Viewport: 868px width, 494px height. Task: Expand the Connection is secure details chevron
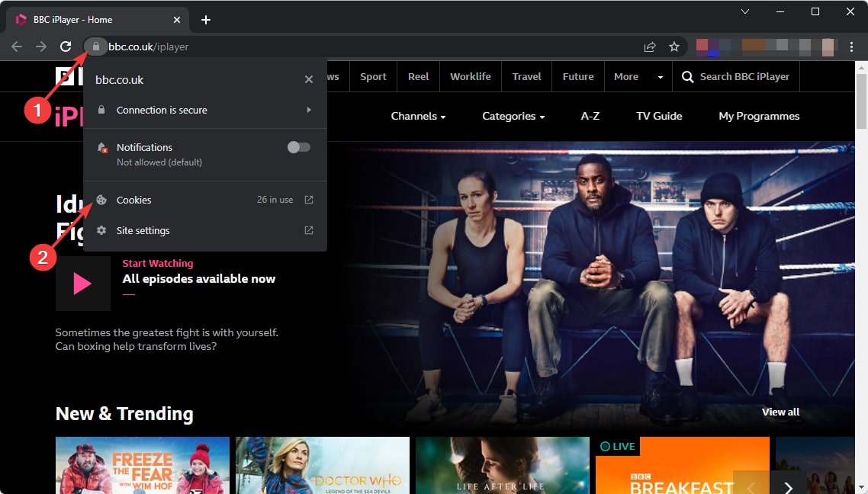[309, 110]
